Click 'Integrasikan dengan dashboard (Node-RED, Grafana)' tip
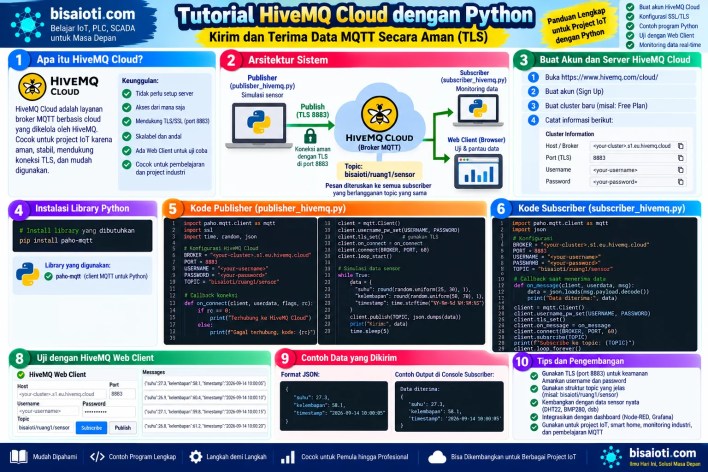708x472 pixels. tap(607, 417)
